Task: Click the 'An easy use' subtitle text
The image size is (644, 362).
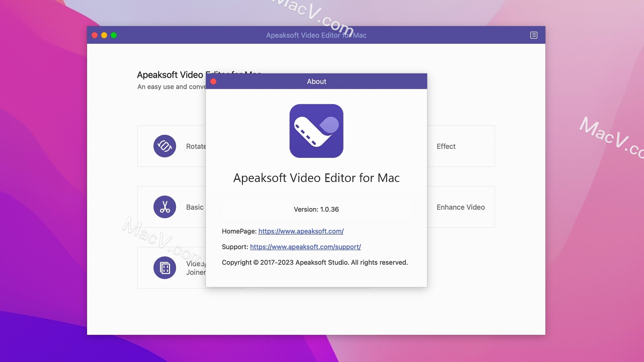Action: coord(172,87)
